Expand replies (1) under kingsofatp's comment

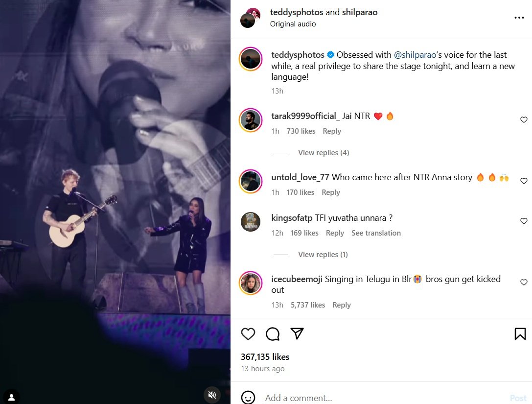tap(323, 254)
